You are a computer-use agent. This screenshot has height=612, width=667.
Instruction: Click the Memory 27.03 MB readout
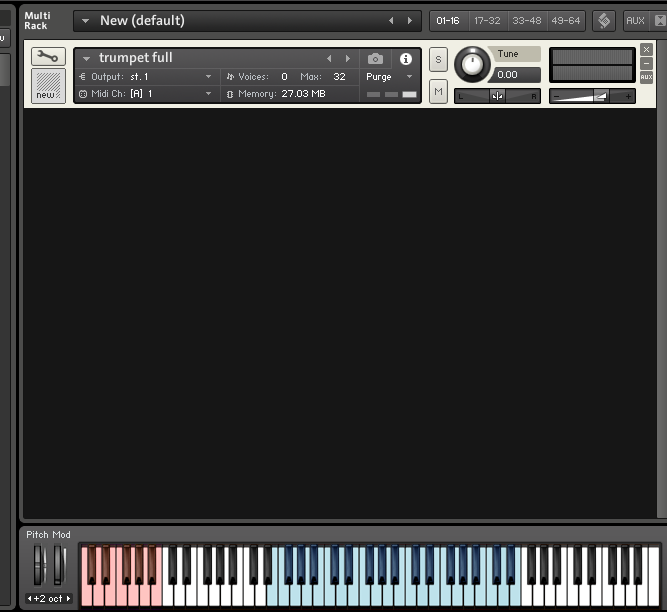click(303, 94)
